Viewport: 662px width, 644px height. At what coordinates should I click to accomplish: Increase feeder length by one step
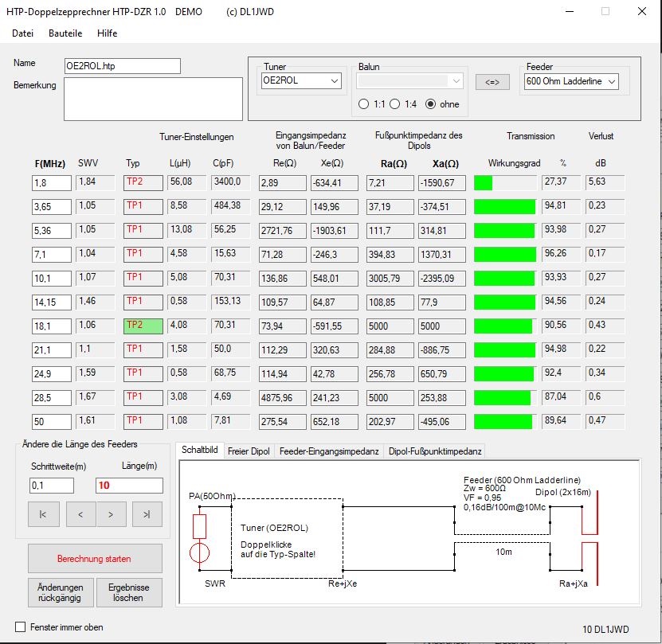111,514
